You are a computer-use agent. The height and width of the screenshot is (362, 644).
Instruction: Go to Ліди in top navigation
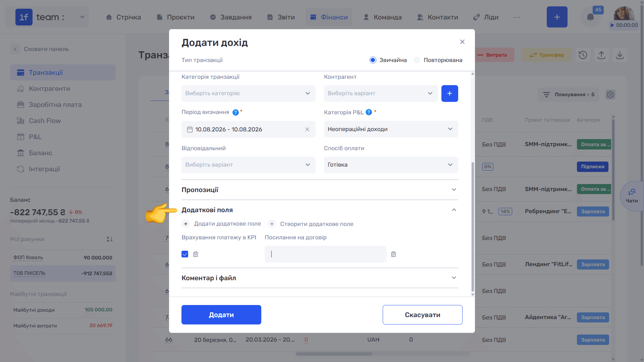pyautogui.click(x=486, y=17)
